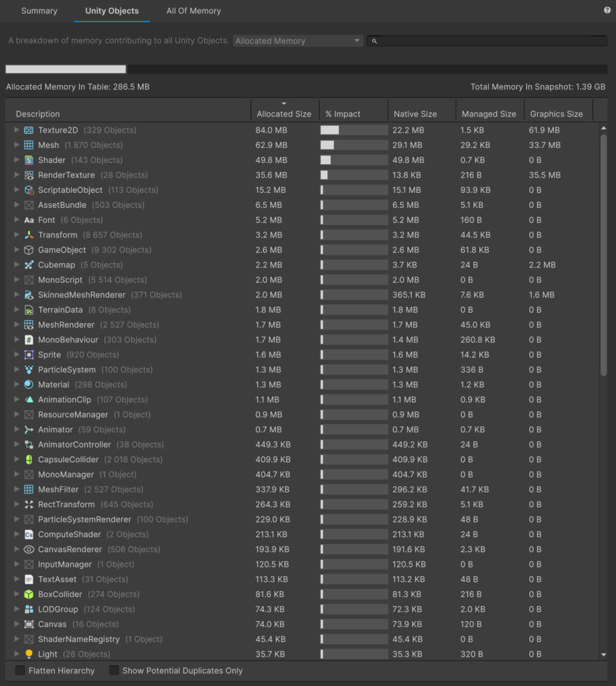
Task: Expand the TextAsset row
Action: 16,579
